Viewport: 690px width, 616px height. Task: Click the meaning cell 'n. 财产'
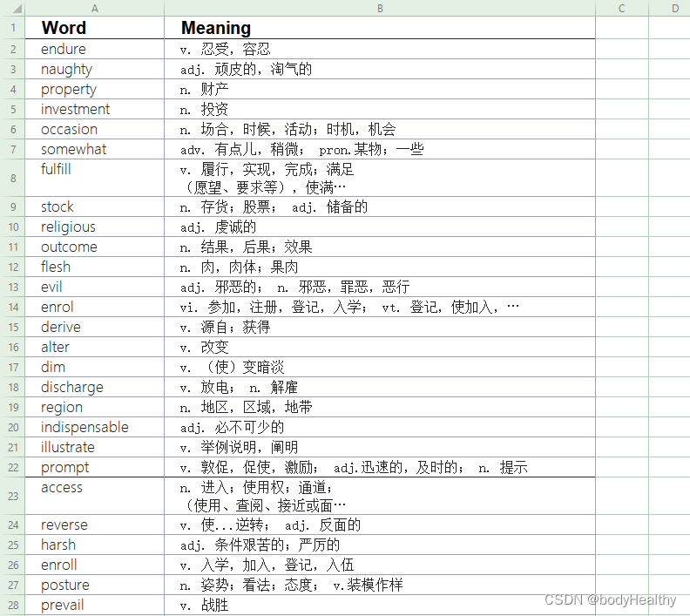point(380,90)
